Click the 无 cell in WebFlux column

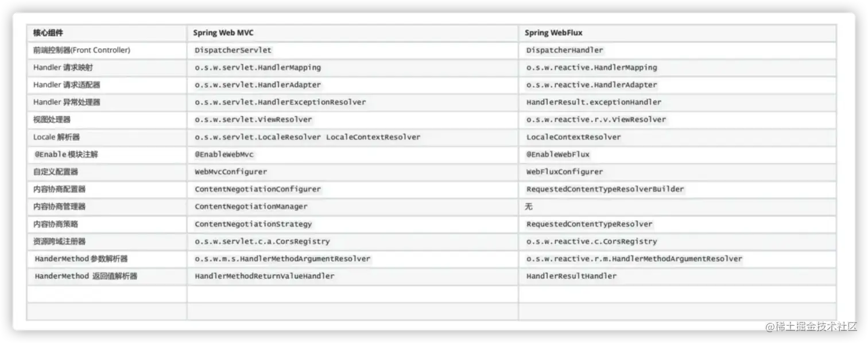click(529, 206)
